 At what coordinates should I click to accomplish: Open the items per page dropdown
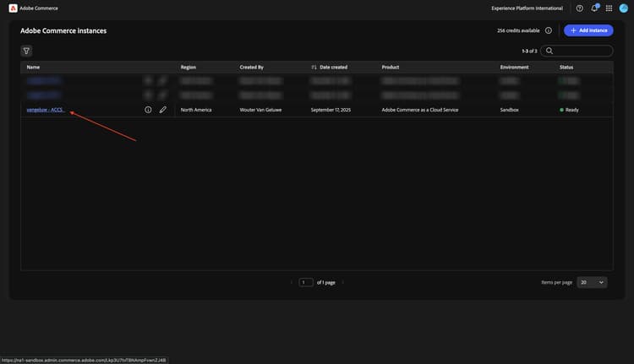[592, 282]
